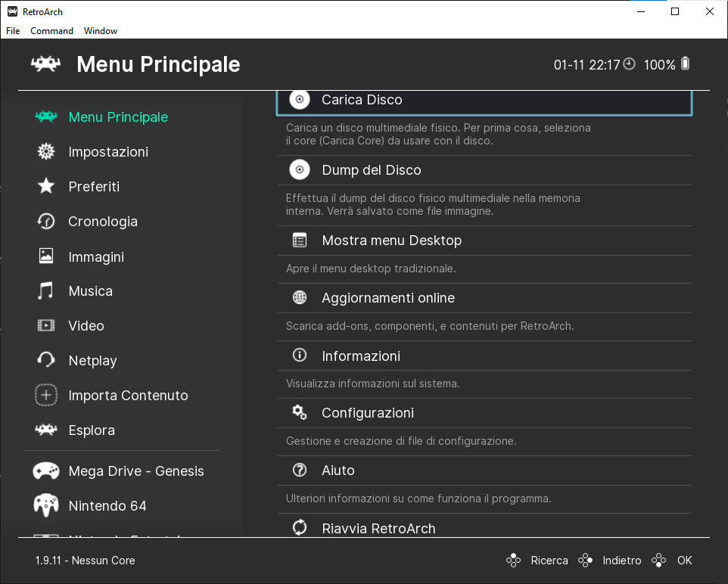The image size is (728, 584).
Task: Click the Mega Drive controller icon
Action: (46, 471)
